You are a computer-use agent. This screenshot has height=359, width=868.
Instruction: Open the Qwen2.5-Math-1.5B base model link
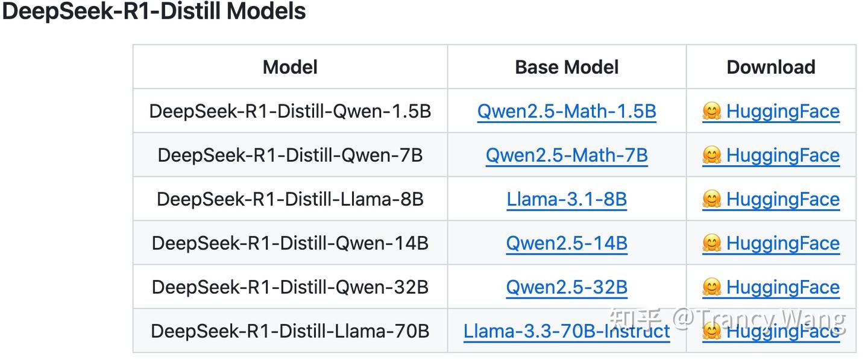pos(567,112)
